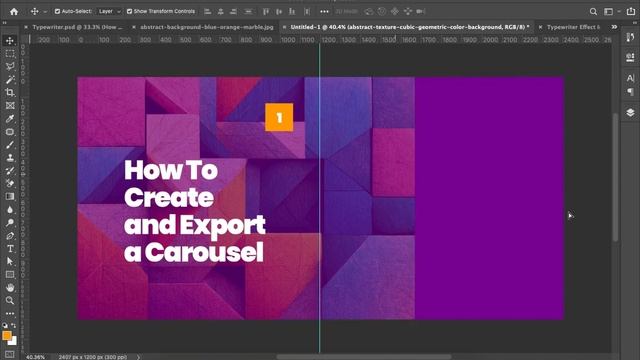Close the abstract-background-blue-orange-marble.jpg tab
The width and height of the screenshot is (640, 360).
(133, 27)
